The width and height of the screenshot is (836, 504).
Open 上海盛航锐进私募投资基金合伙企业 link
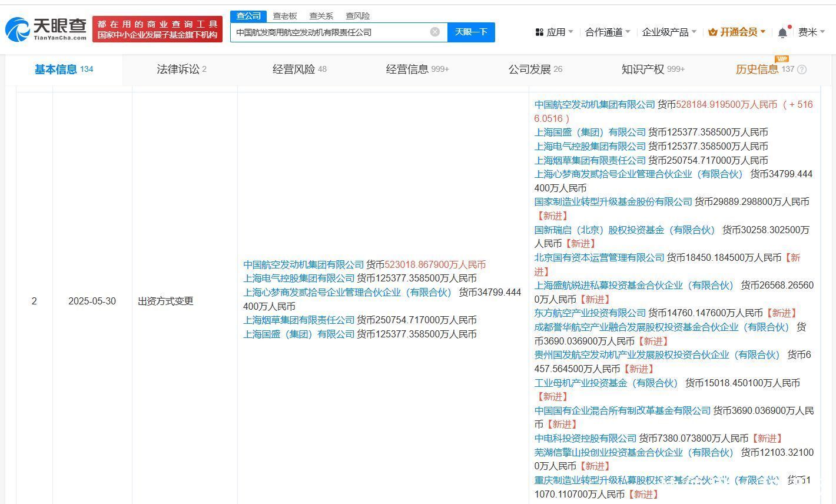tap(635, 286)
